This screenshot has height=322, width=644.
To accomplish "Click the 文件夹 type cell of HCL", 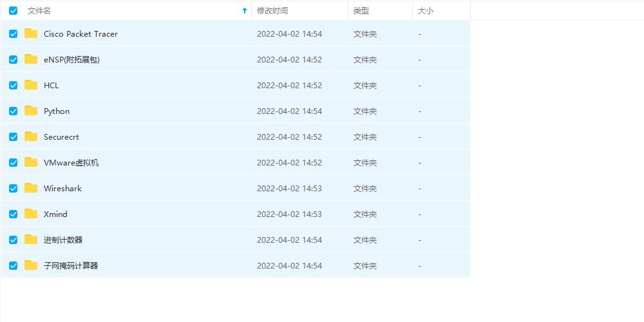I will [365, 86].
